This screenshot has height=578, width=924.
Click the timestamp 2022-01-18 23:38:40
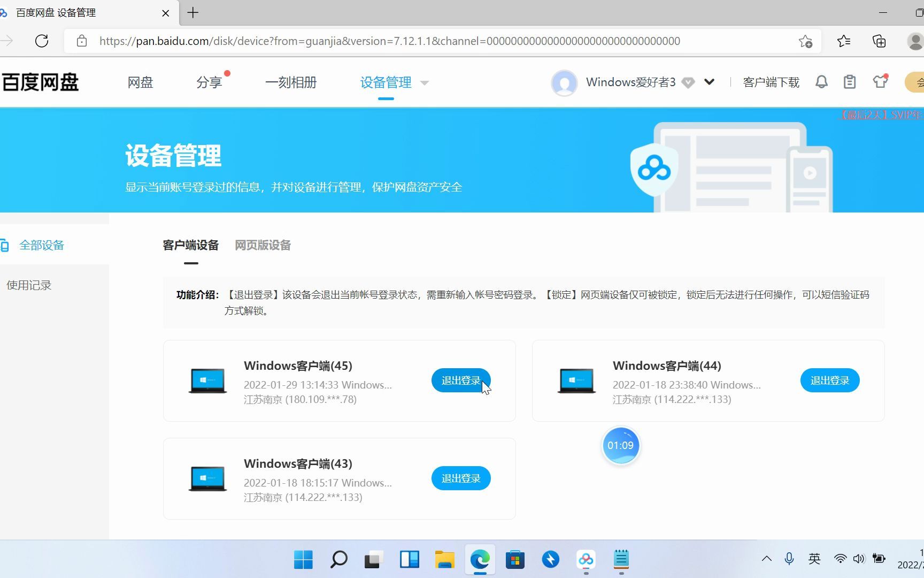(660, 385)
